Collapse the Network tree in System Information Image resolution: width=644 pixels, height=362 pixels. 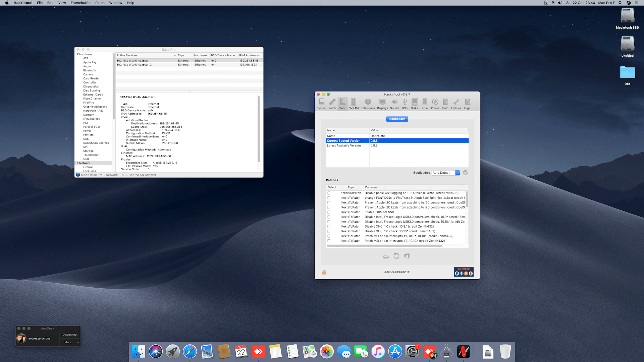tap(78, 163)
